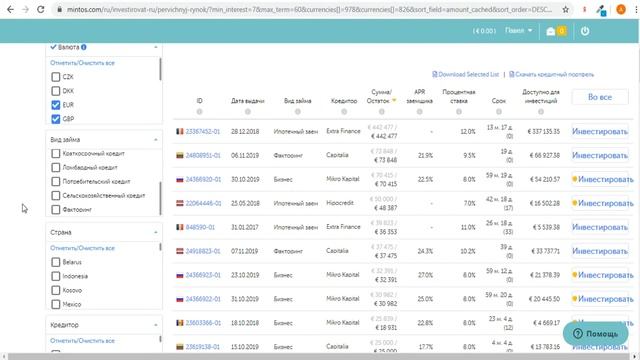Click the address bar URL
This screenshot has width=640, height=360.
(309, 9)
